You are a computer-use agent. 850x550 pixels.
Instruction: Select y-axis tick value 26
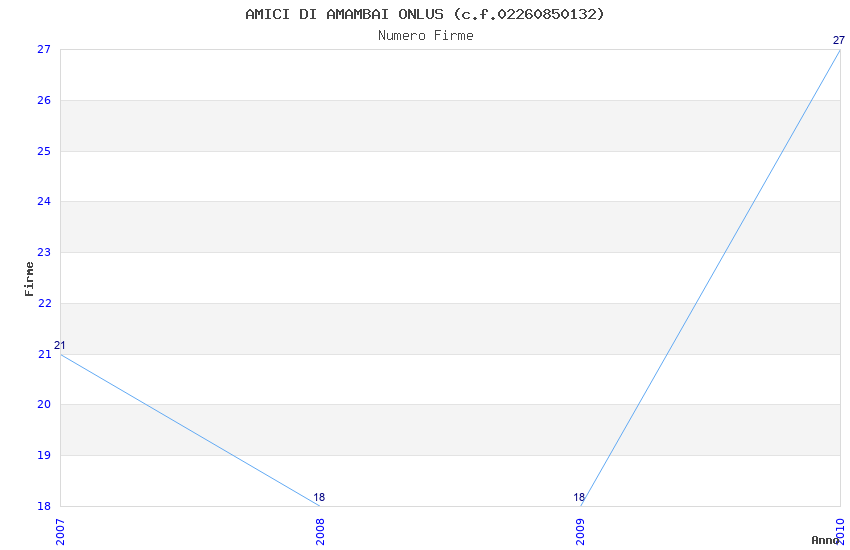[44, 100]
